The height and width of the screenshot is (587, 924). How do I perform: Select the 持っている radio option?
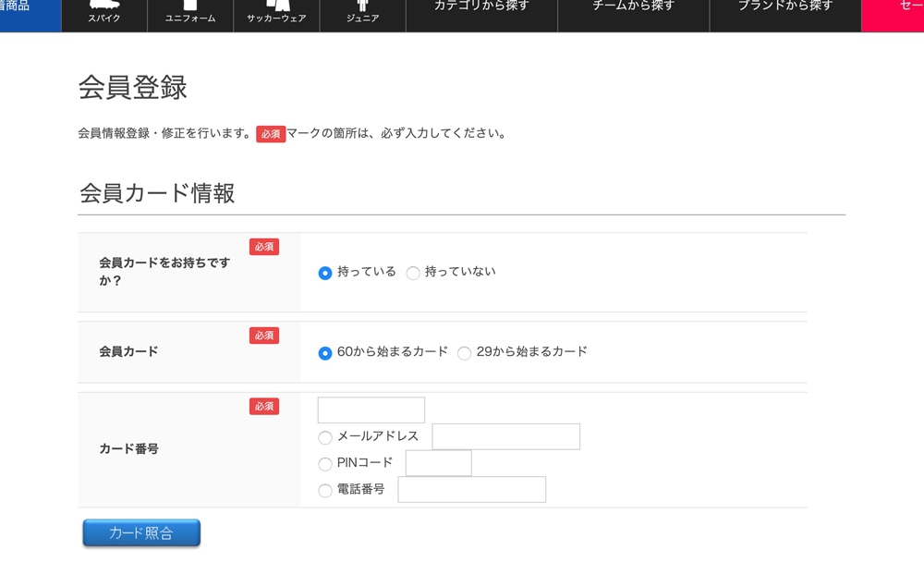click(325, 273)
